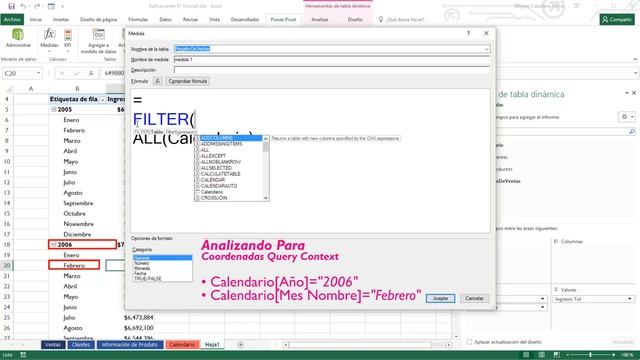This screenshot has height=360, width=640.
Task: Choose CROSSJOIN in the autocomplete list
Action: (214, 198)
